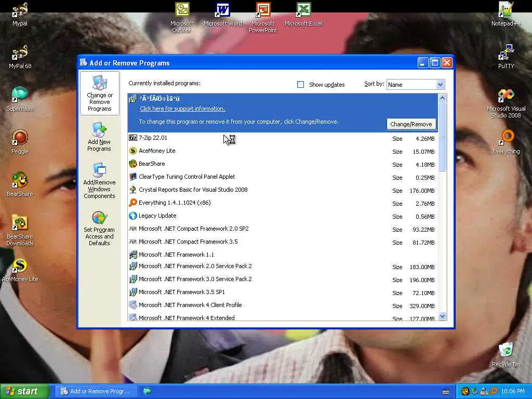Open Microsoft Visual Studio 2008 shortcut
This screenshot has height=399, width=532.
point(506,103)
